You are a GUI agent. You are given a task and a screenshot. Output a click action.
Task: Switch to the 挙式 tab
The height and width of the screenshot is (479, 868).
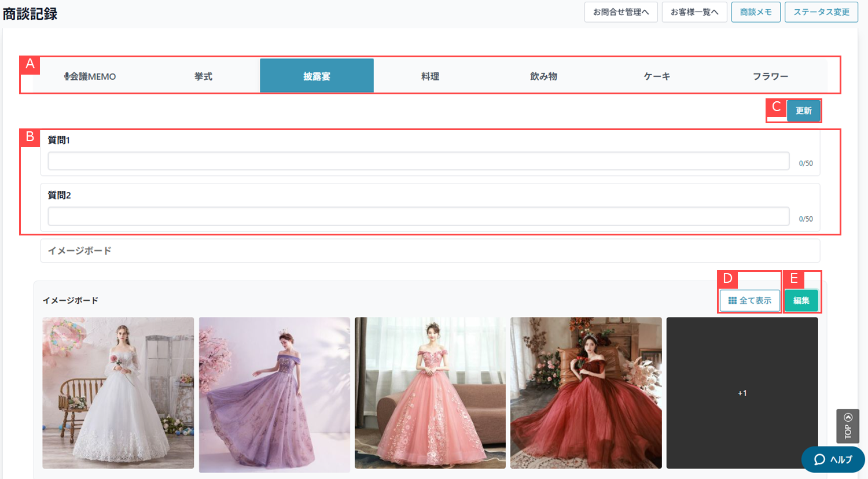pyautogui.click(x=203, y=76)
